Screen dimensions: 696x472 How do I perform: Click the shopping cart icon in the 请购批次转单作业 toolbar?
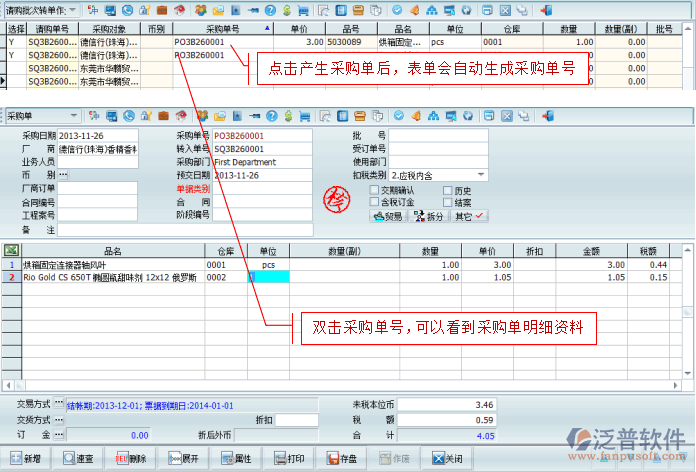[303, 10]
